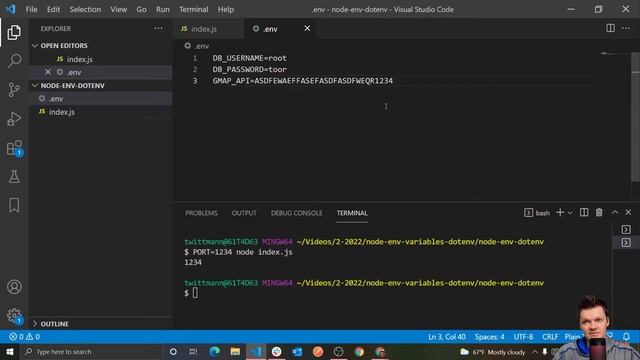Maximize the panel size with chevron
640x360 pixels.
click(615, 212)
